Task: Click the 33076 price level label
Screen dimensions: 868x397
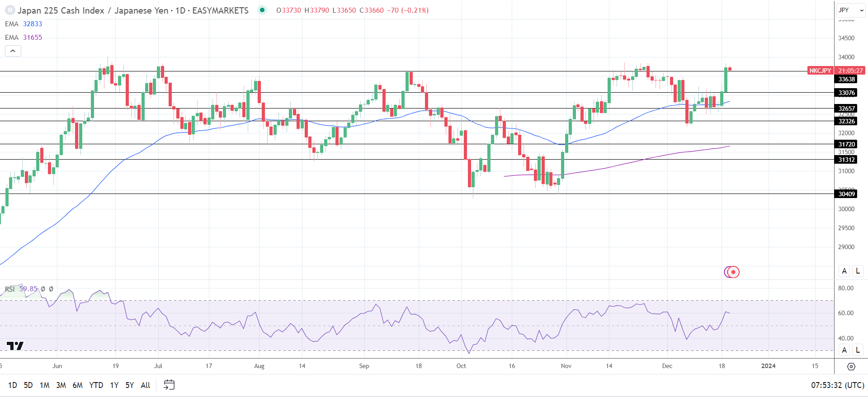Action: (846, 93)
